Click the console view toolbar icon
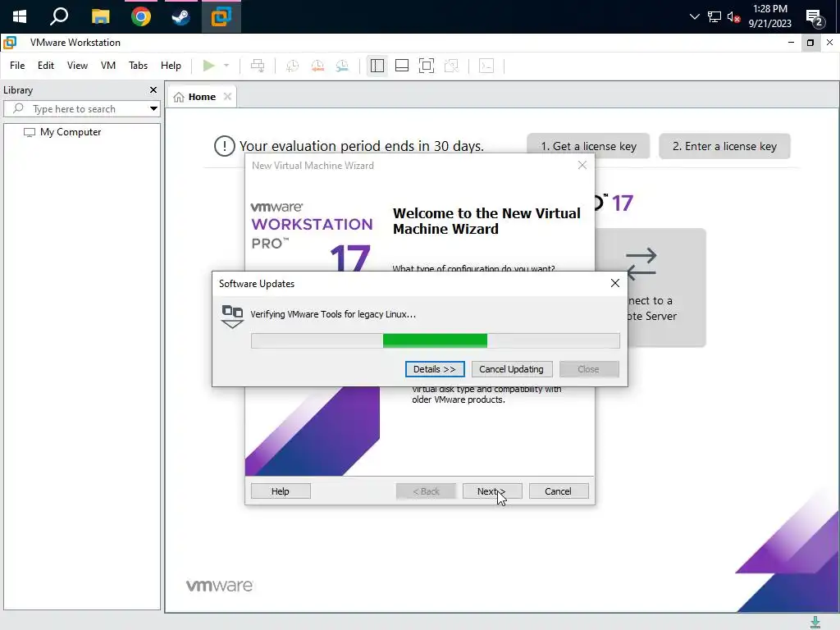Image resolution: width=840 pixels, height=630 pixels. pyautogui.click(x=486, y=66)
